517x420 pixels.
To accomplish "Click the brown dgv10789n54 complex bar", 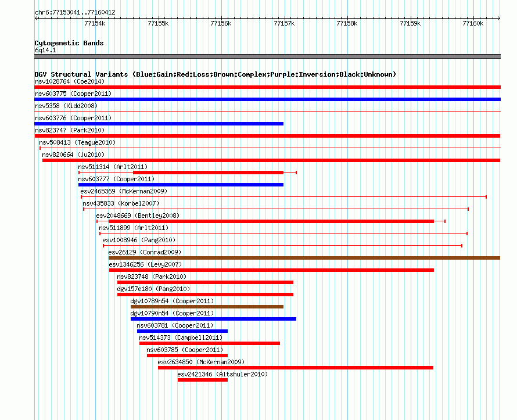I will pos(207,307).
